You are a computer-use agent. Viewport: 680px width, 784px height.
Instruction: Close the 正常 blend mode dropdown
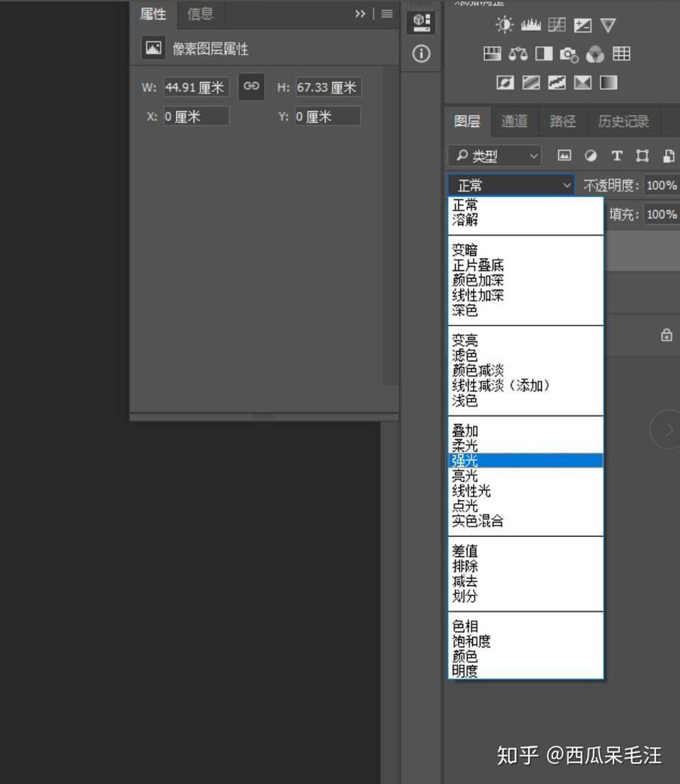pos(511,186)
